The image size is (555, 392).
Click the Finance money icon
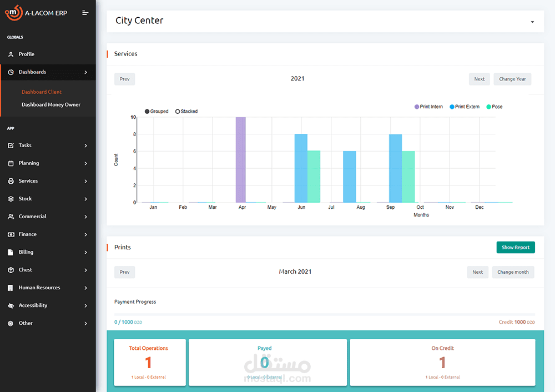click(x=11, y=234)
